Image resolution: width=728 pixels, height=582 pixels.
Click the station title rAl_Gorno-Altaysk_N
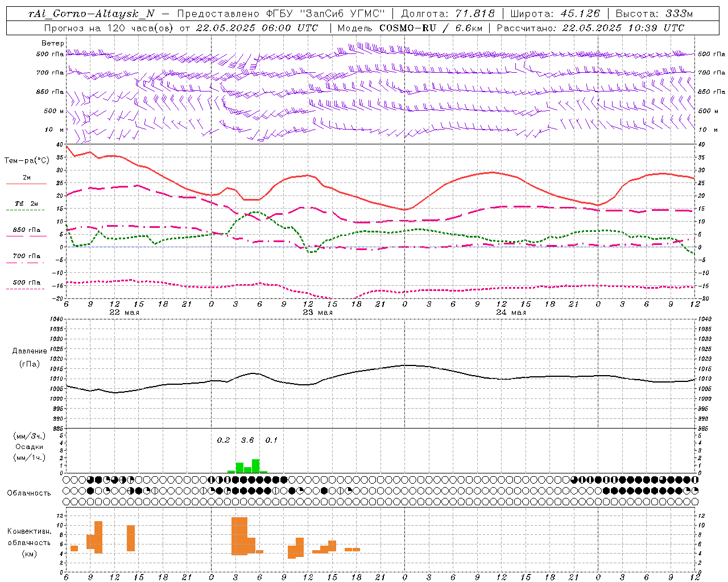(91, 14)
